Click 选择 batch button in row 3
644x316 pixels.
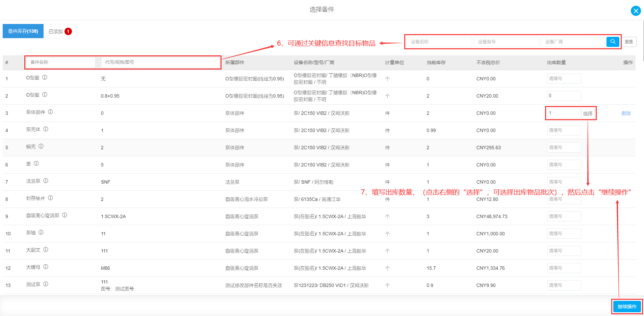point(588,113)
